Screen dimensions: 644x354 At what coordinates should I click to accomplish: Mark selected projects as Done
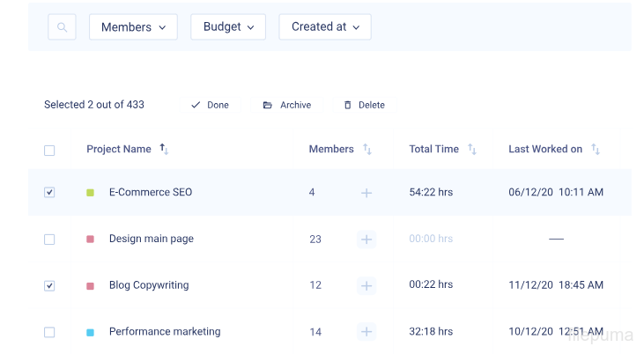click(x=210, y=105)
